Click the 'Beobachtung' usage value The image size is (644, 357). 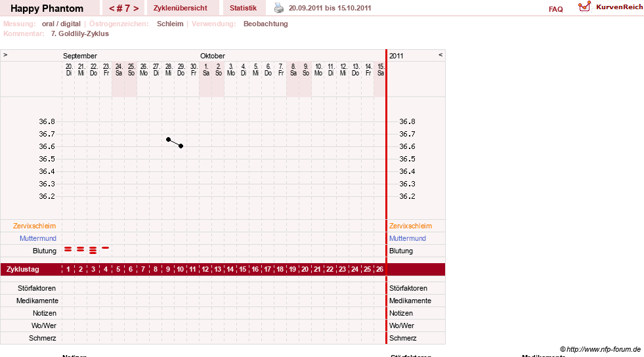click(x=266, y=24)
